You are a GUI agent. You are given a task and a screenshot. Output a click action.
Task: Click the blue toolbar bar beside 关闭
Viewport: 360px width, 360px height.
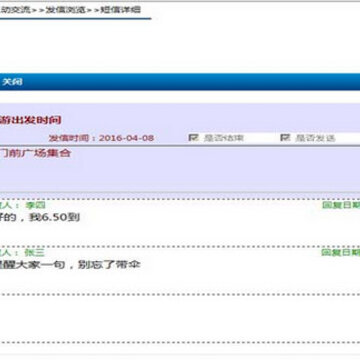pyautogui.click(x=190, y=82)
